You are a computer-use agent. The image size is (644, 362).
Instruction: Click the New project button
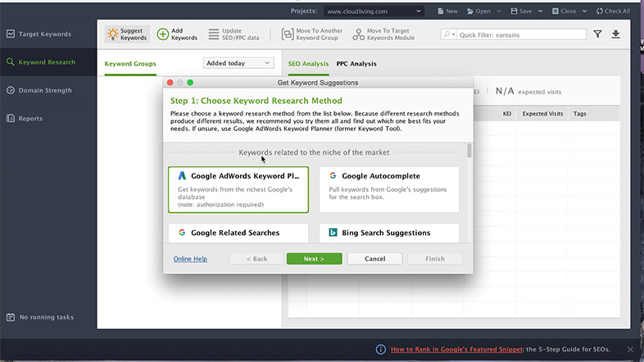447,11
